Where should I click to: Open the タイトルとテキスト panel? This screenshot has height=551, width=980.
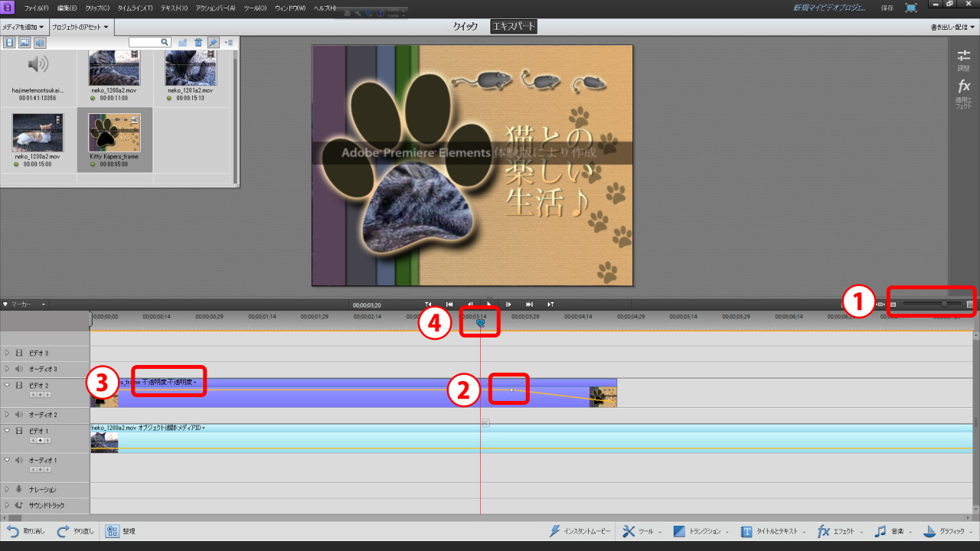[746, 531]
